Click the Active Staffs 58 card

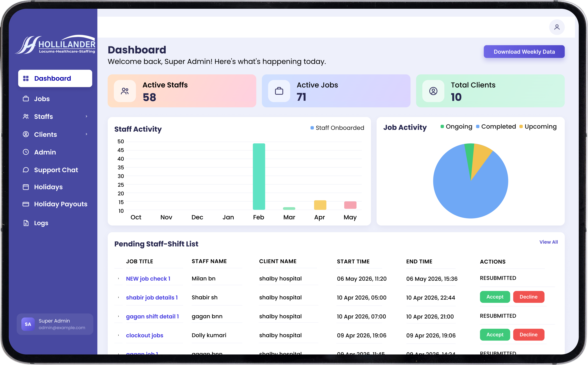pos(182,91)
